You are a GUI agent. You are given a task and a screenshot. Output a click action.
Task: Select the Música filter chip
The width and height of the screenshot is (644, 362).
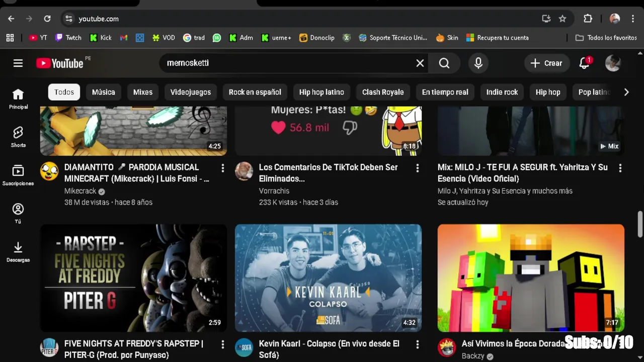[104, 92]
